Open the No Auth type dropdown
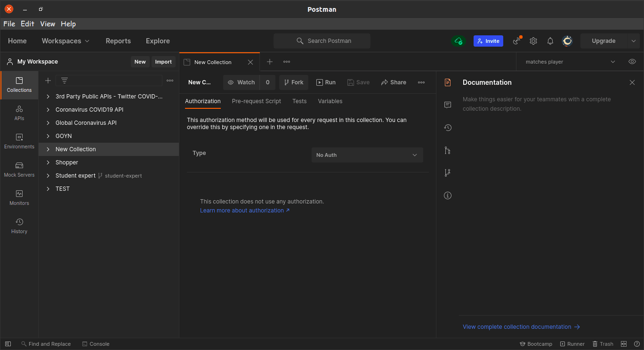644x350 pixels. point(367,155)
